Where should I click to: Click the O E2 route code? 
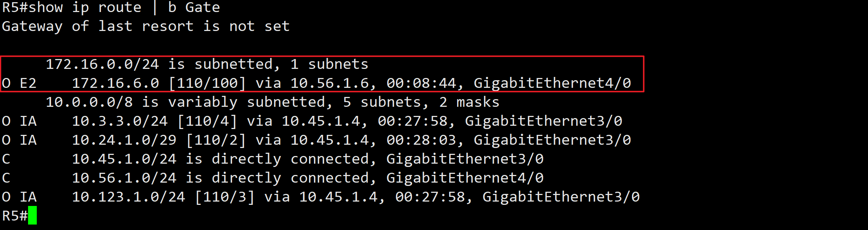19,83
